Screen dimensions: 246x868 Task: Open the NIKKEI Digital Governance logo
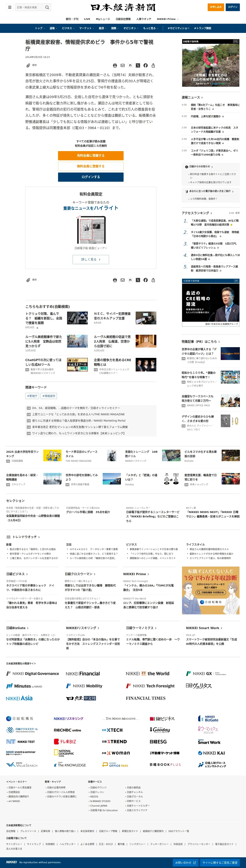(32, 674)
